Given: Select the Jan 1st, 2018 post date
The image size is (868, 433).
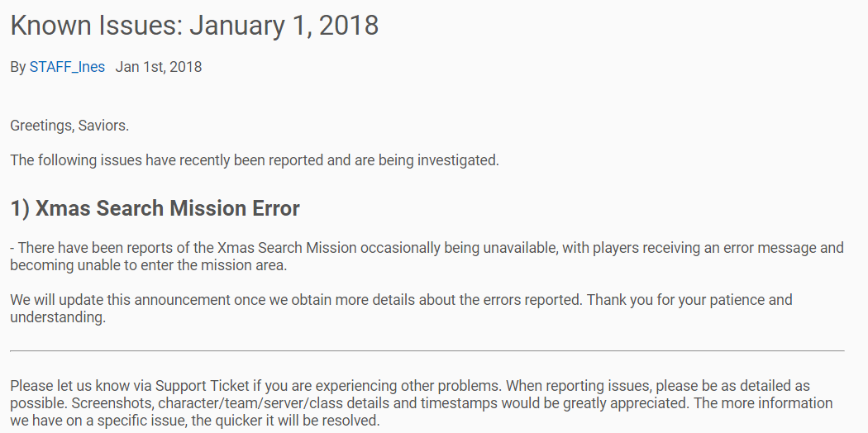Looking at the screenshot, I should [159, 67].
